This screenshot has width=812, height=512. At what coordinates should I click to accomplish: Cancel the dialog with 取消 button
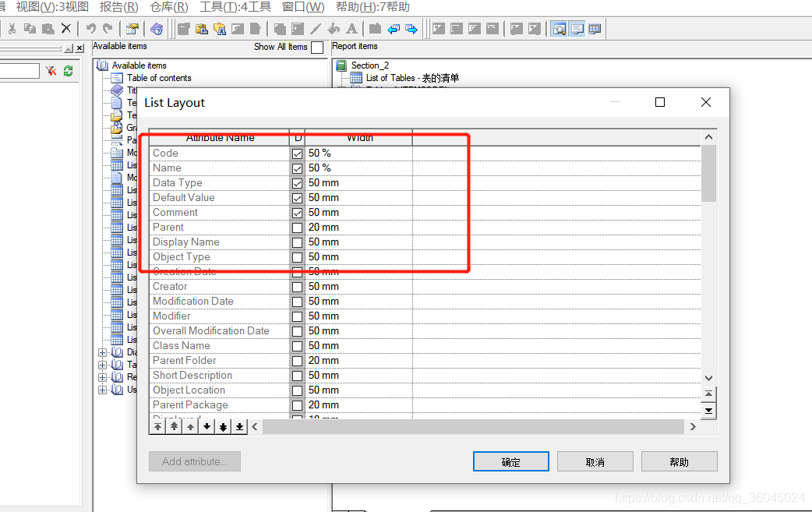pos(595,462)
